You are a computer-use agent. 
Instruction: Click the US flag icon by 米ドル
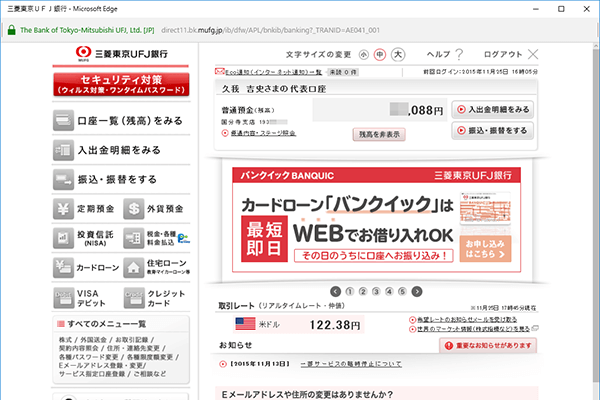(x=245, y=324)
